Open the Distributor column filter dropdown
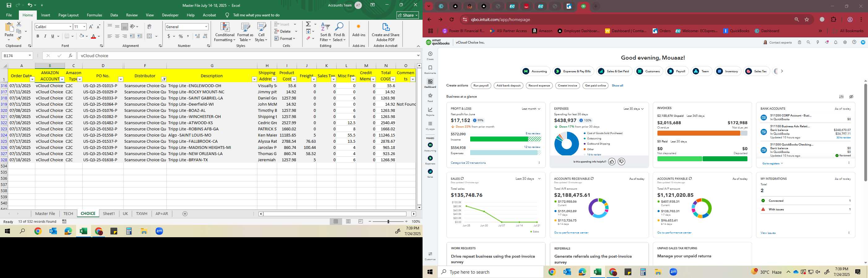868x278 pixels. pos(164,79)
